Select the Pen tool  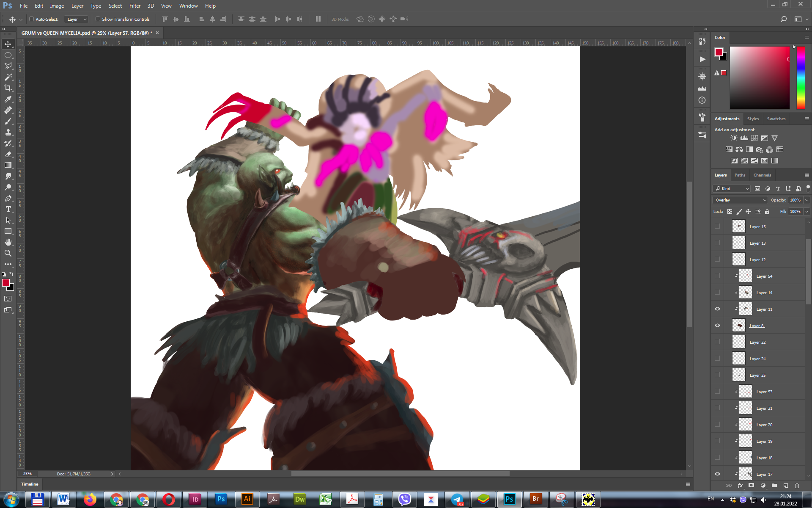pos(8,198)
